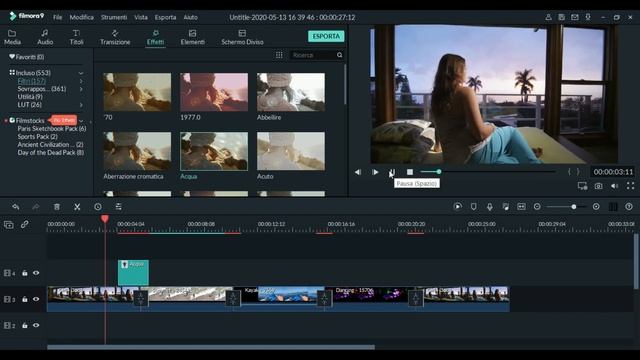Expand the LUT (26) arrow
This screenshot has width=640, height=360.
click(x=81, y=105)
